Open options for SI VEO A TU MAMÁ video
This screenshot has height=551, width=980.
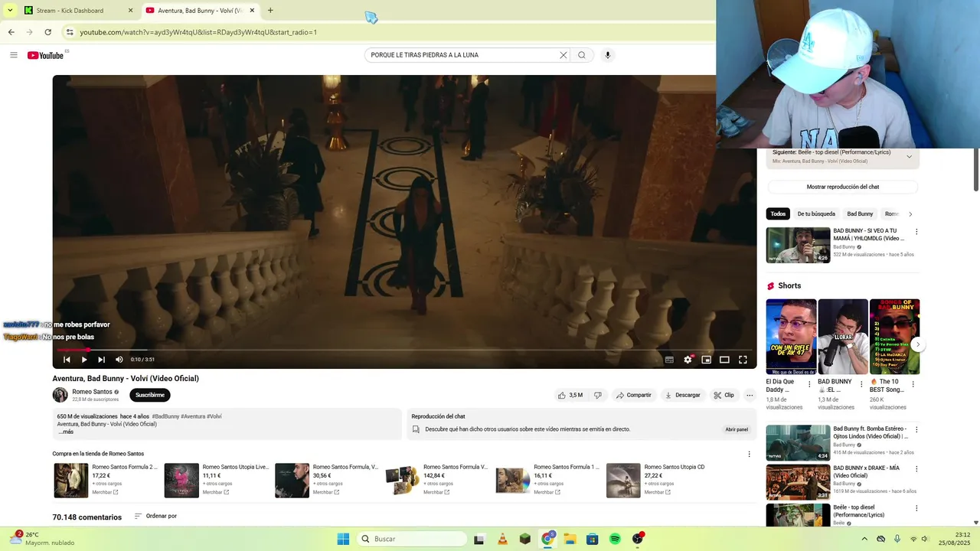coord(916,232)
